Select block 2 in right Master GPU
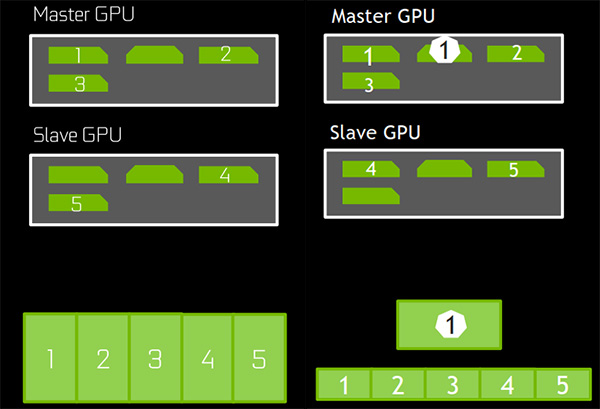Screen dimensions: 600x409 tap(515, 54)
